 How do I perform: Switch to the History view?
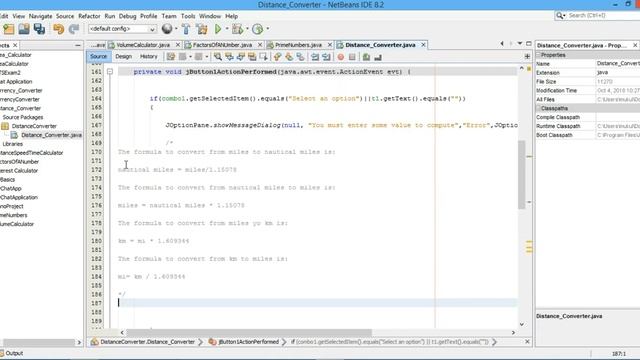149,57
